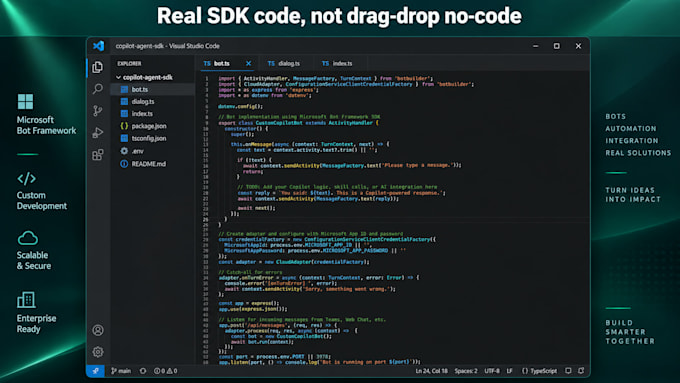Click the Synchronize Changes icon in status bar
Viewport: 680px width, 383px height.
(x=143, y=371)
